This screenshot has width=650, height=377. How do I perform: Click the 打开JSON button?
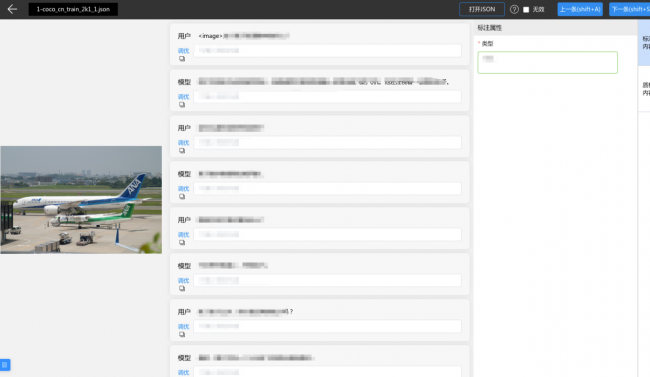point(482,9)
